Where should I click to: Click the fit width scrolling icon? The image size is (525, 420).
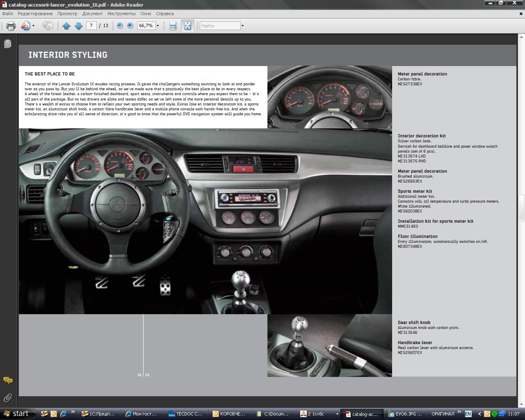point(173,26)
